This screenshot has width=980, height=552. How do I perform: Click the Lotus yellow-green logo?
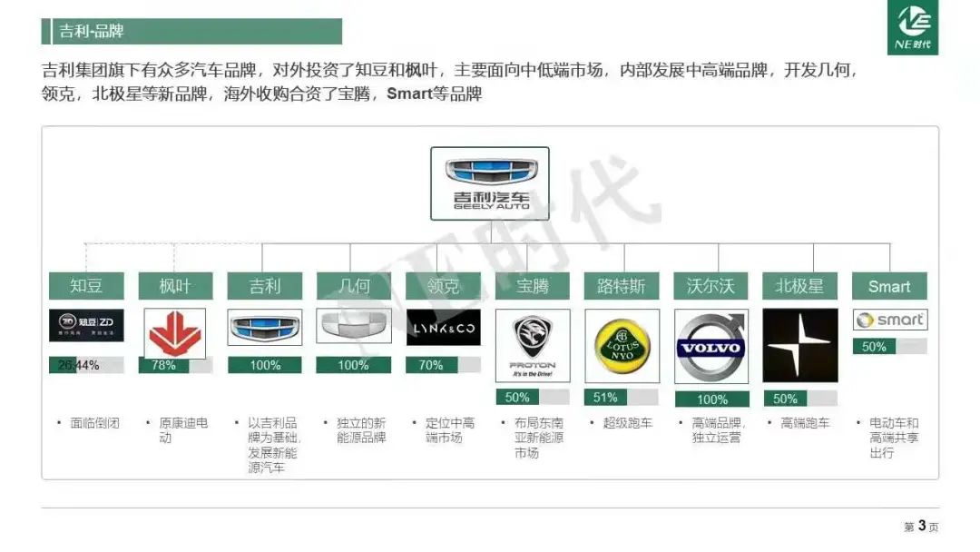pos(622,346)
